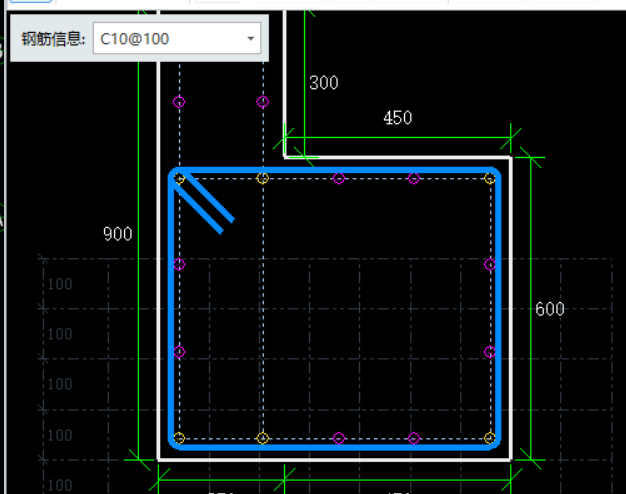Select yellow corner rebar at stirrup's top-right
Viewport: 626px width, 494px height.
(x=490, y=178)
